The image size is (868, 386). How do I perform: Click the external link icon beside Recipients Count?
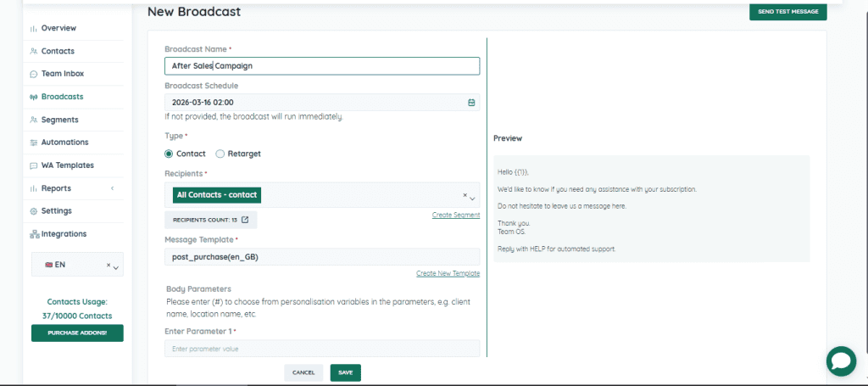point(245,220)
